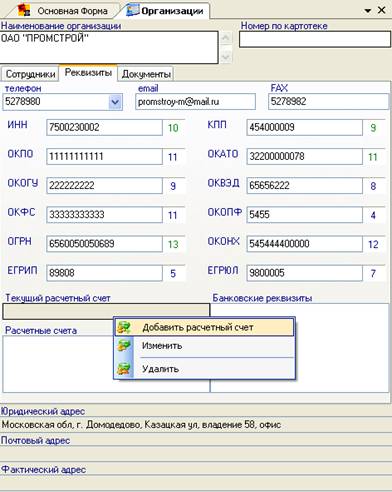Click the ЕГРИП field 89808
Image resolution: width=392 pixels, height=492 pixels.
[104, 273]
